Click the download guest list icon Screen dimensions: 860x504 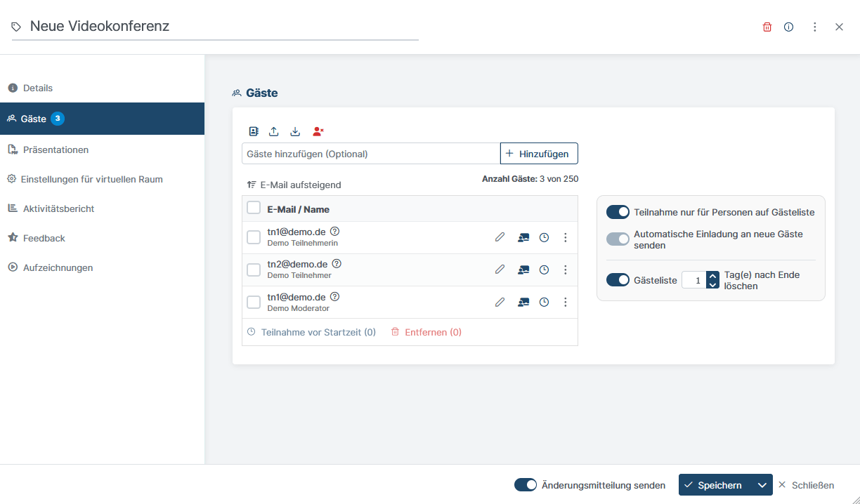(x=295, y=131)
